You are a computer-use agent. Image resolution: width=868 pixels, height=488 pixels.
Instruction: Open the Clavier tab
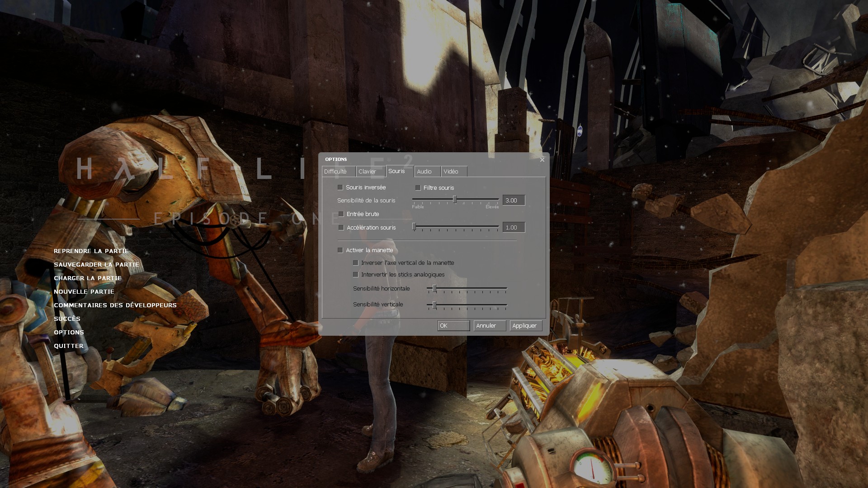point(367,172)
